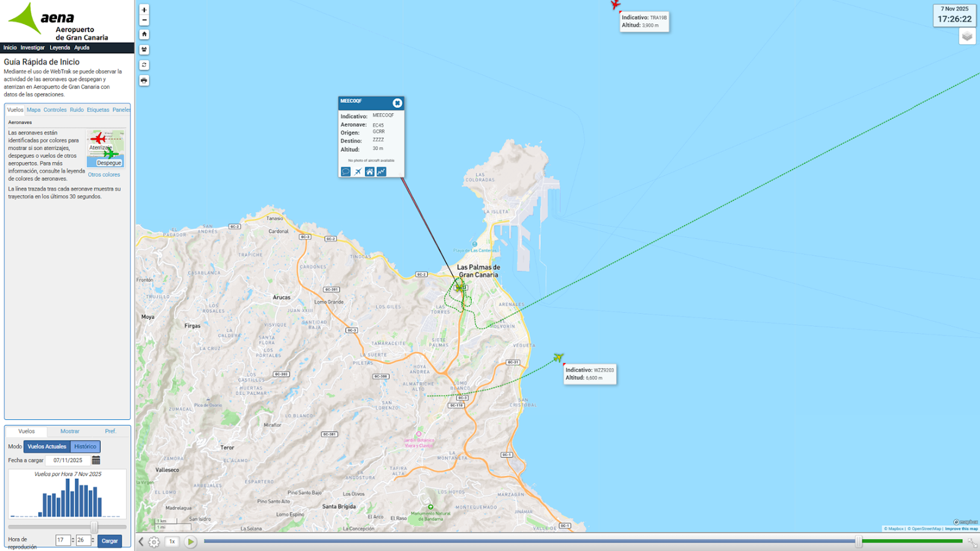Screen dimensions: 980x551
Task: Select Vuelos Actuales mode
Action: pos(47,447)
